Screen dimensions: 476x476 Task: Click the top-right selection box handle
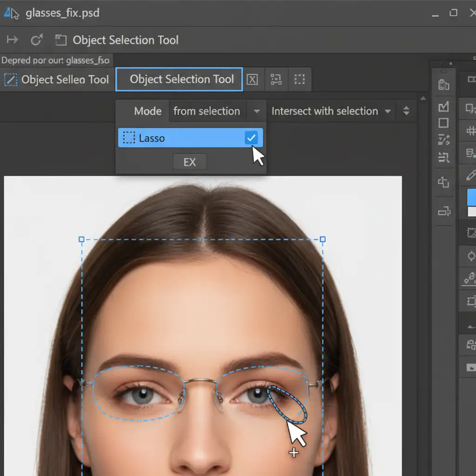323,239
